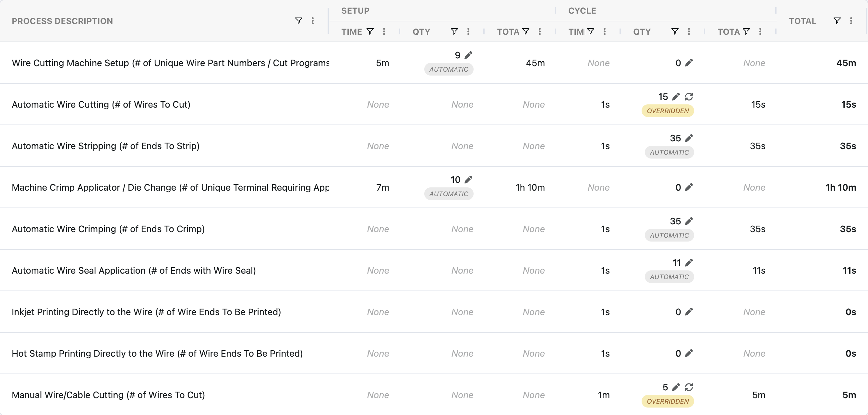Screen dimensions: 868x415
Task: Filter the Cycle Time column
Action: [x=590, y=32]
